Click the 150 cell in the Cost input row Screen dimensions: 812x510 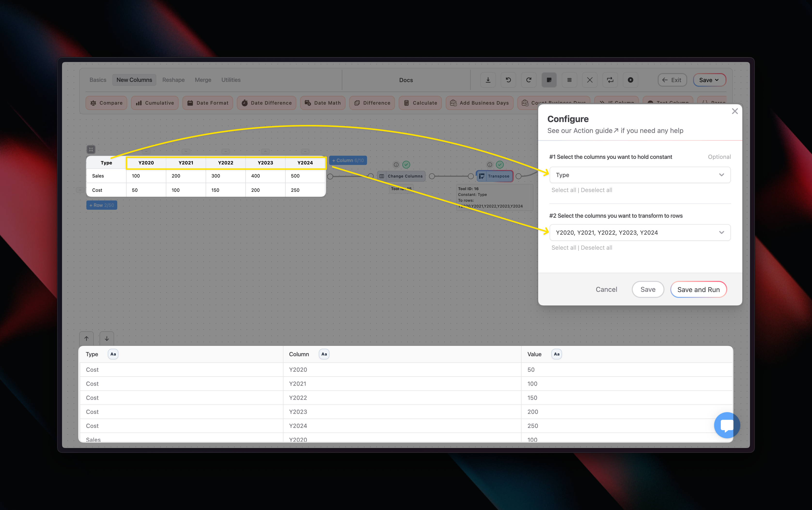[226, 190]
